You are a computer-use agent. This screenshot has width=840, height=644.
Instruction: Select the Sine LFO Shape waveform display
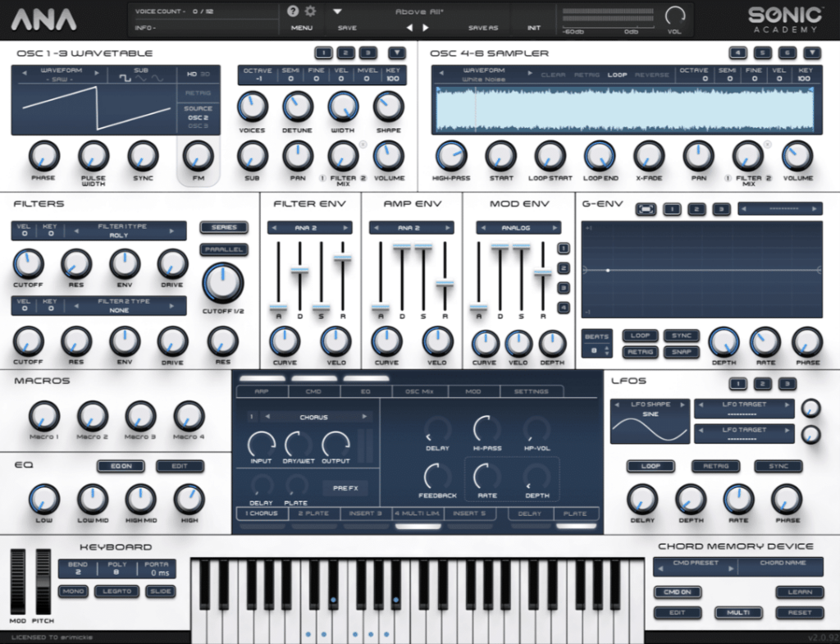pyautogui.click(x=650, y=421)
